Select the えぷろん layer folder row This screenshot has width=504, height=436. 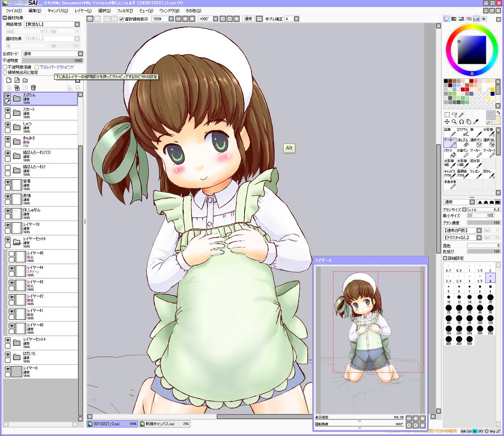[x=40, y=99]
